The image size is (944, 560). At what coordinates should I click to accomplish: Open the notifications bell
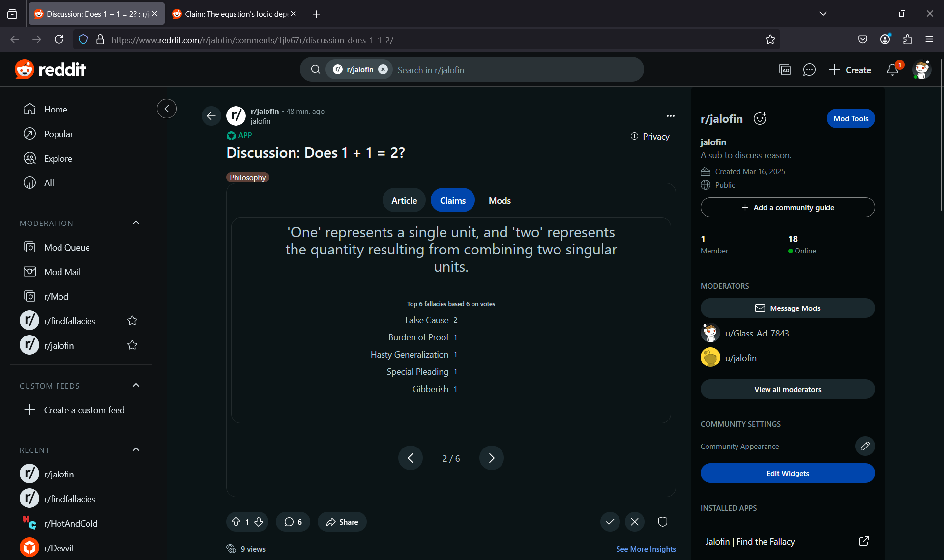tap(892, 70)
